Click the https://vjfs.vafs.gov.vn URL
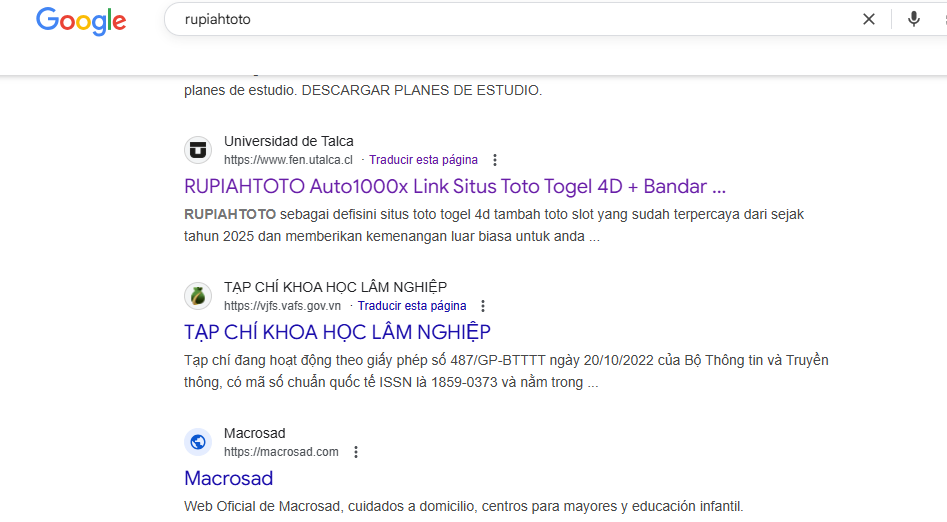Viewport: 947px width, 522px height. coord(282,306)
